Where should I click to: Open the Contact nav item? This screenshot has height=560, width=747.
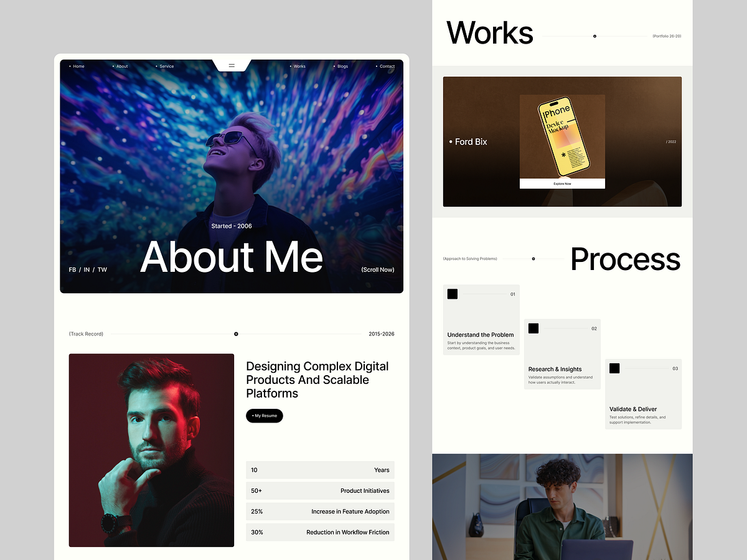pos(385,66)
